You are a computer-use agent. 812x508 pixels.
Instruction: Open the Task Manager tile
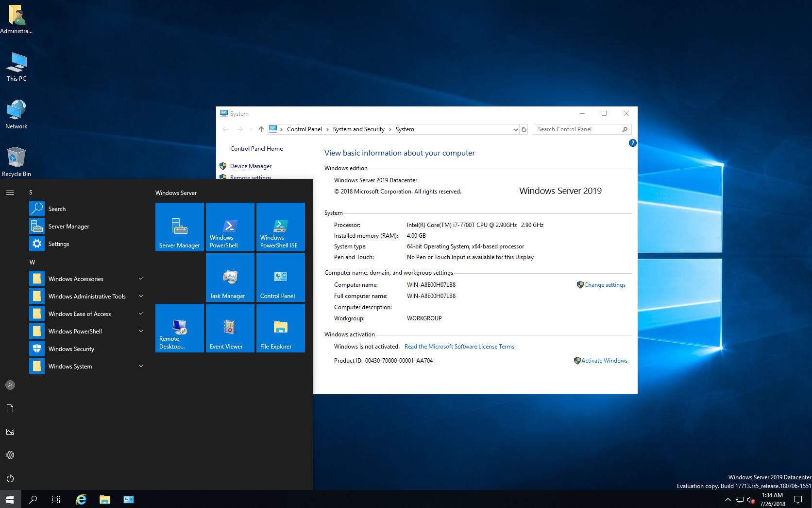click(x=230, y=278)
